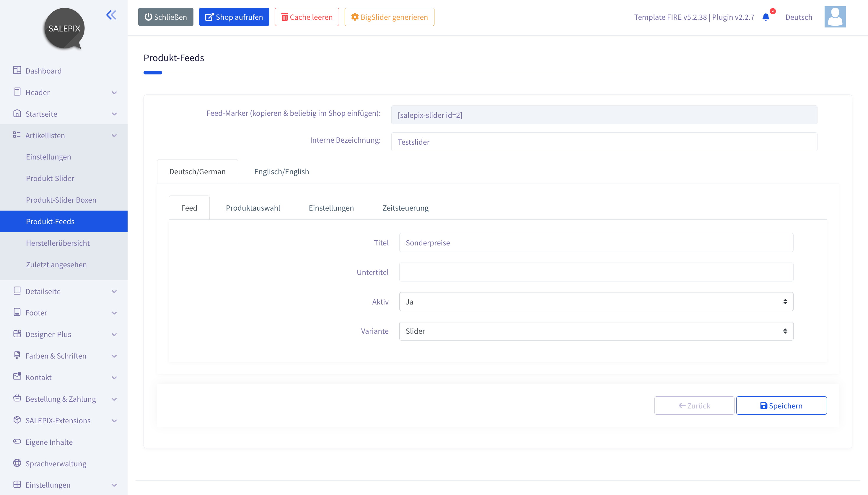Open notifications via the bell icon
This screenshot has width=868, height=495.
tap(766, 17)
